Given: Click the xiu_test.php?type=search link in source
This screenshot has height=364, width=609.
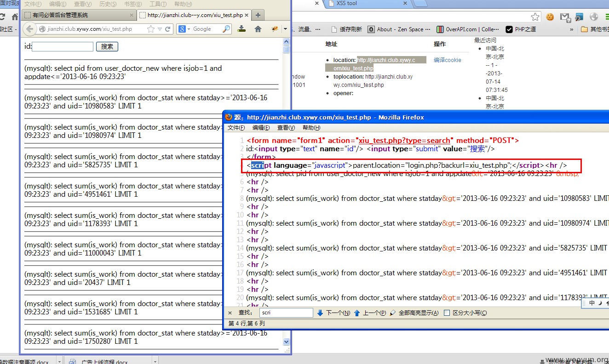Looking at the screenshot, I should point(404,140).
